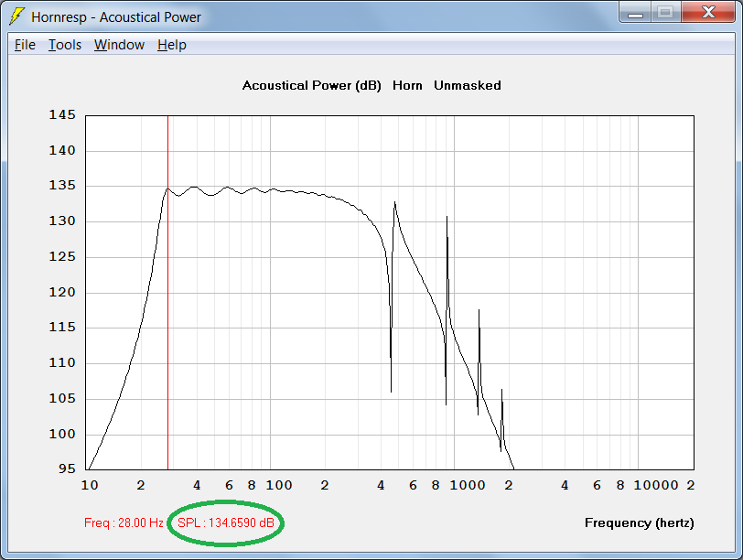Click the 'Unmasked' label in chart title
Screen dimensions: 743x560
point(468,86)
